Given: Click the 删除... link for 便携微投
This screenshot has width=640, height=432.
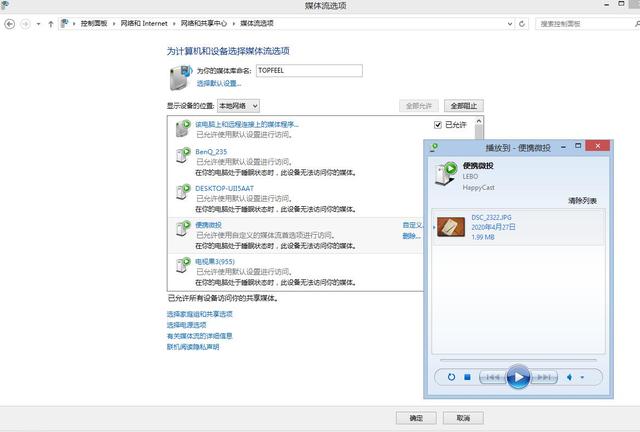Looking at the screenshot, I should [411, 236].
